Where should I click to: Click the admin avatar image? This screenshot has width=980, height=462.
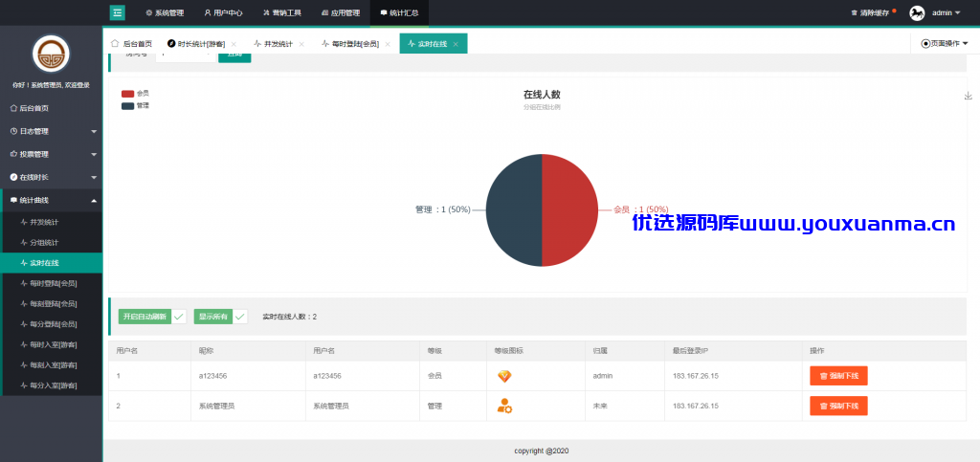(917, 12)
